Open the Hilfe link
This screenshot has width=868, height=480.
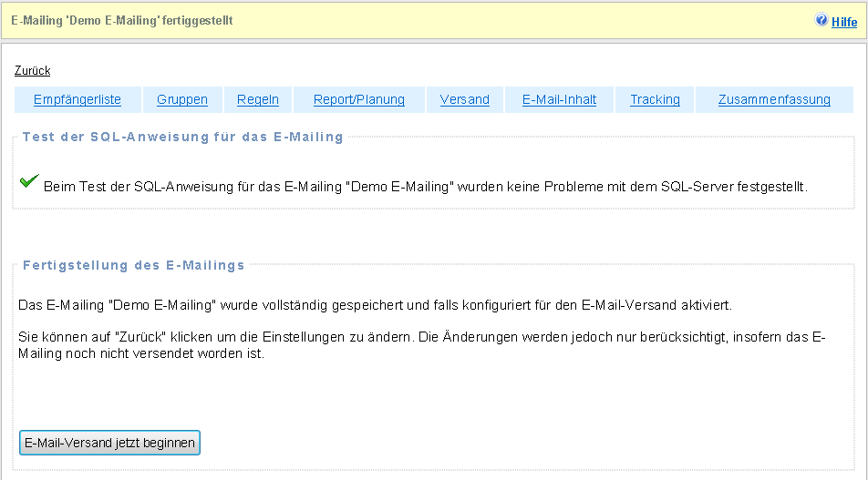pos(844,22)
